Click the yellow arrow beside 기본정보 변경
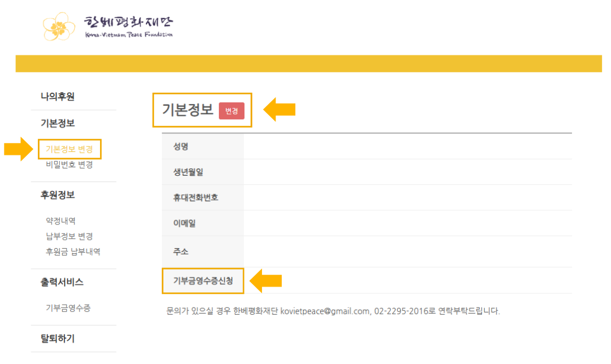Screen dimensions: 611x364 coord(18,149)
